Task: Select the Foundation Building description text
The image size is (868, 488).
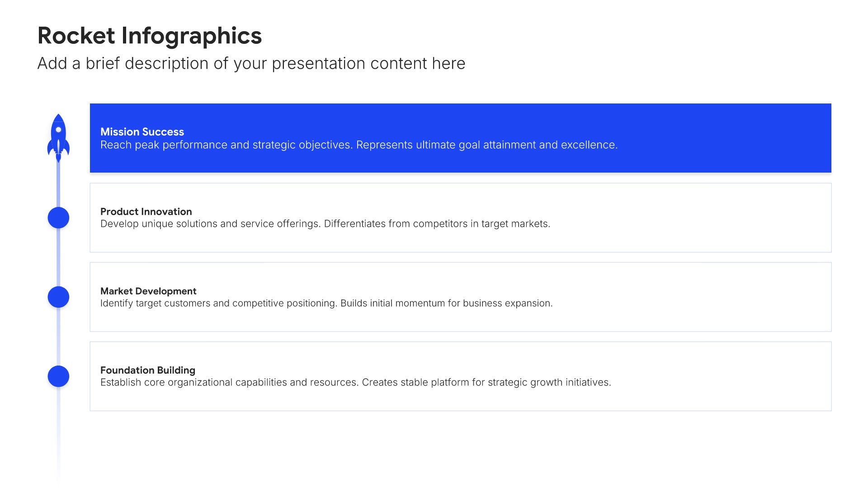Action: click(356, 382)
